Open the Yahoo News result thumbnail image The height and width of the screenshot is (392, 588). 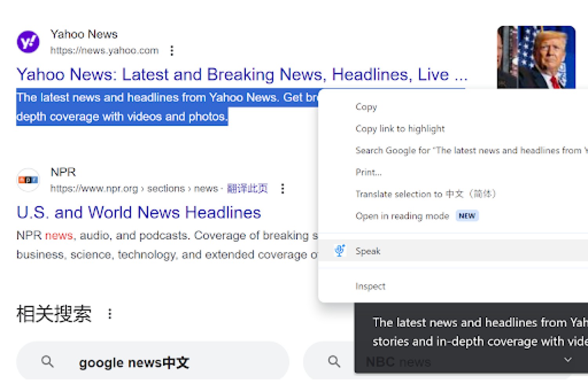tap(536, 57)
